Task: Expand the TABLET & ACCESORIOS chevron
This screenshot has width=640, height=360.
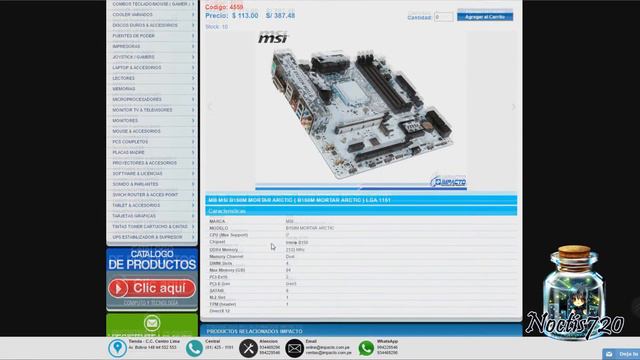Action: pos(193,206)
